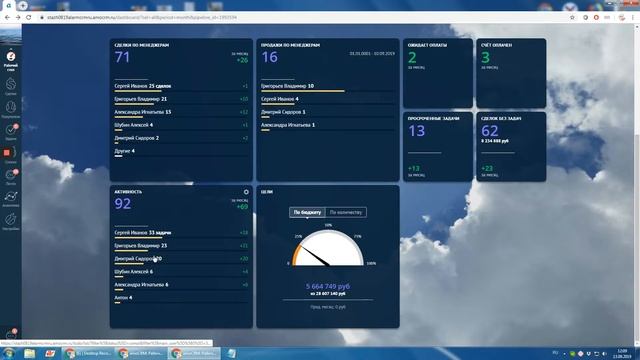Open Chrome menu three-dots icon
640x360 pixels.
point(633,18)
